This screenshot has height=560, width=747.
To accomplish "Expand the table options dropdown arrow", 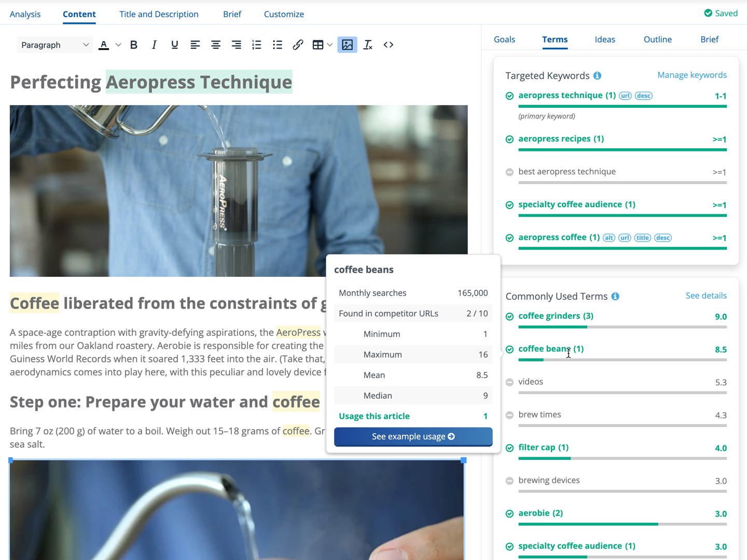I will coord(330,45).
